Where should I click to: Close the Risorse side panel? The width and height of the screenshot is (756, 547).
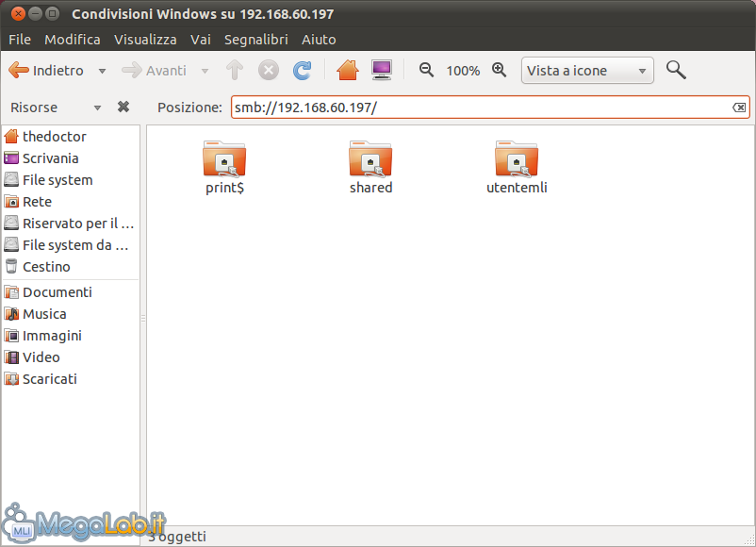[x=123, y=107]
